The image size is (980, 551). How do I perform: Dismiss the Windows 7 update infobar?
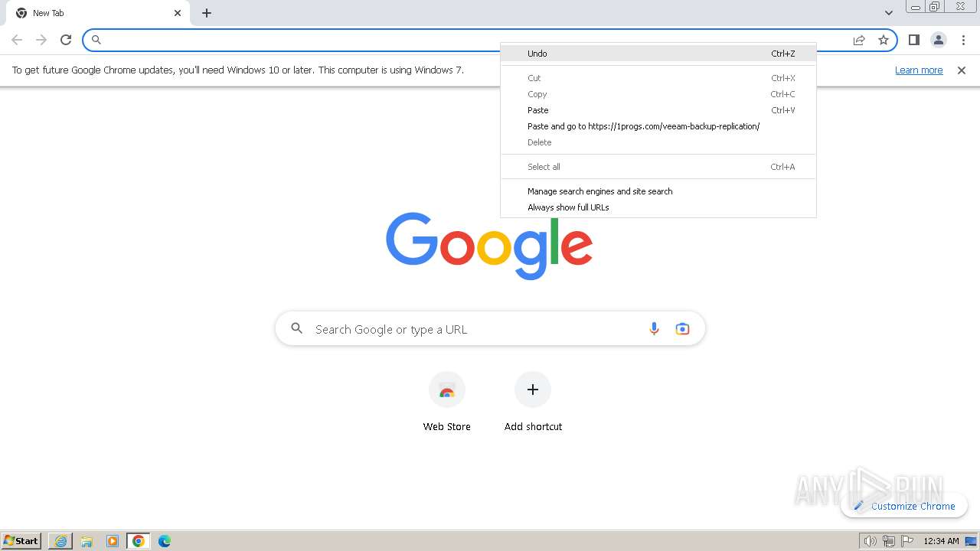point(961,70)
